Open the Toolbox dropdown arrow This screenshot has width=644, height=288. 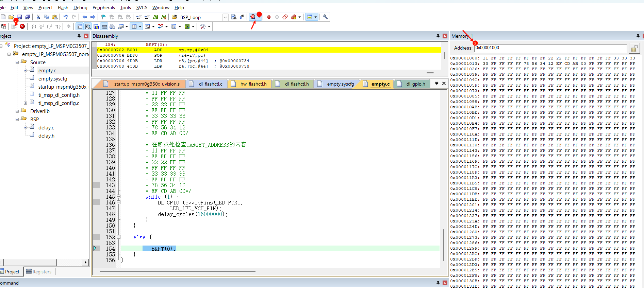(209, 26)
